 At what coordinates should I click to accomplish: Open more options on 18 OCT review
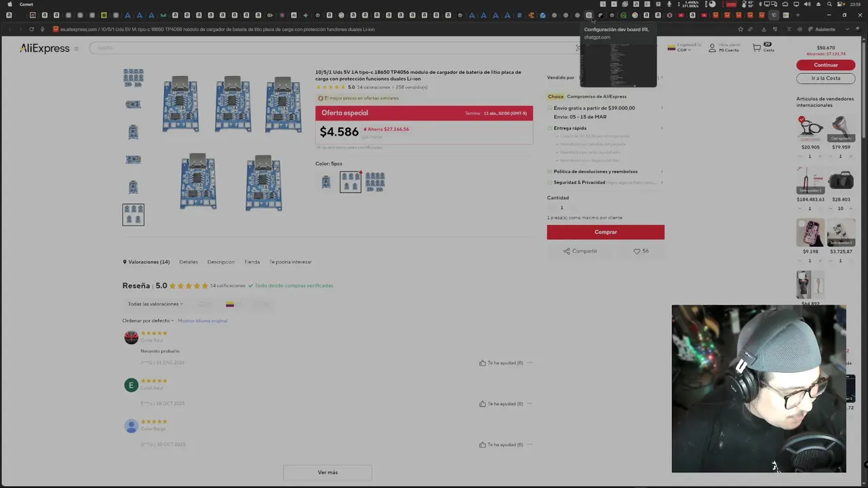(530, 404)
